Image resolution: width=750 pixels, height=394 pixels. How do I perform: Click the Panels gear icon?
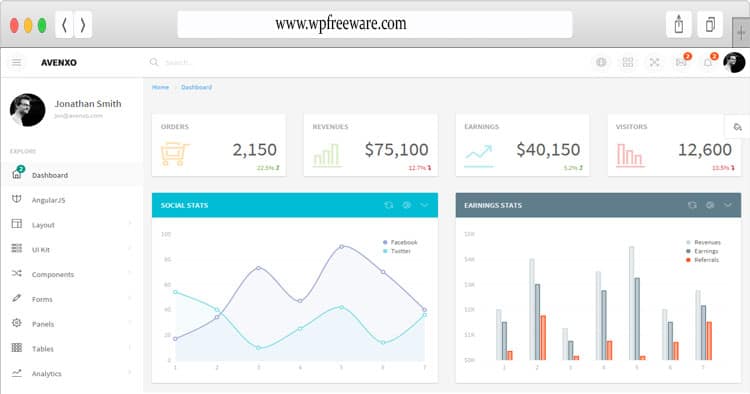point(16,323)
